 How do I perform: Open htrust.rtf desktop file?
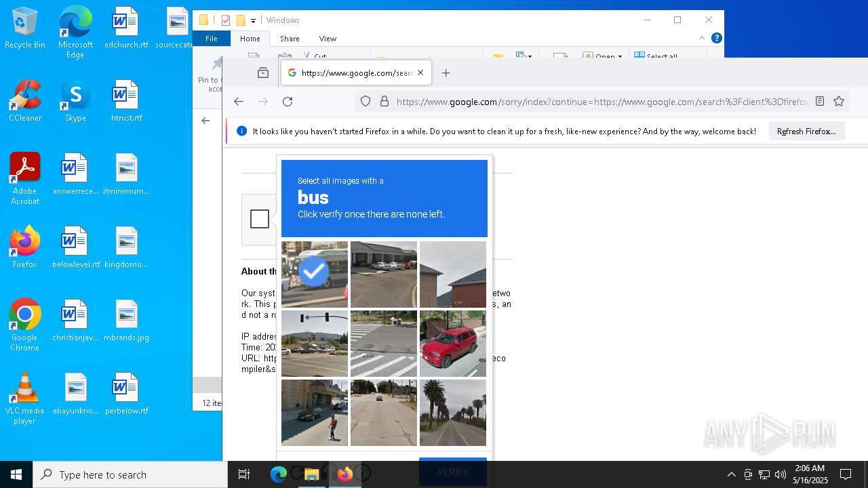pos(126,101)
